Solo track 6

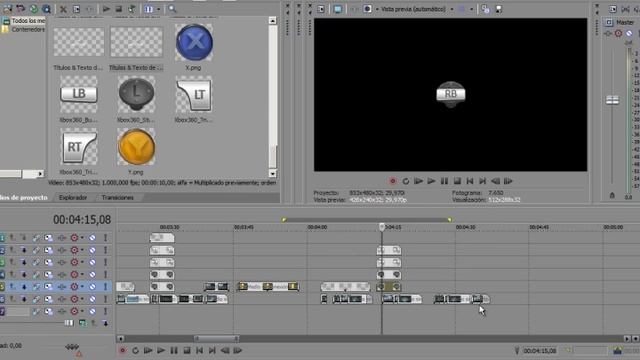tap(105, 299)
